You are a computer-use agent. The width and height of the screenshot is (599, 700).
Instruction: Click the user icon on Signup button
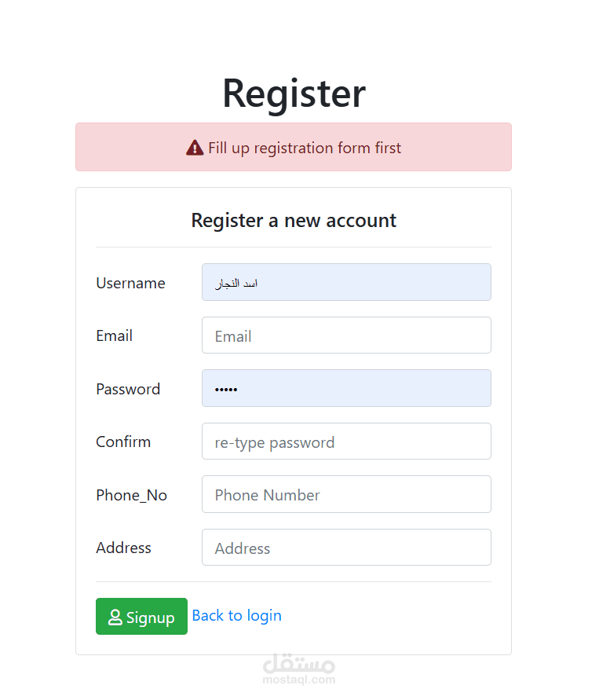pos(115,618)
